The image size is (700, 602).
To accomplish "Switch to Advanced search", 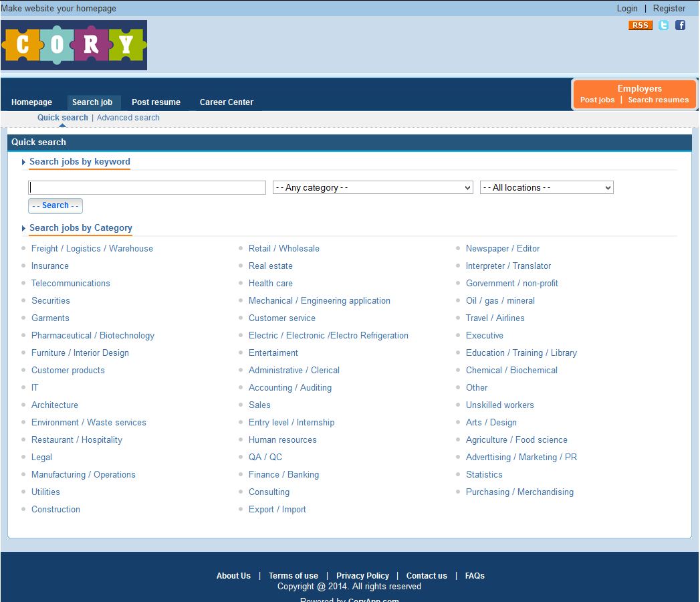I will (x=128, y=117).
